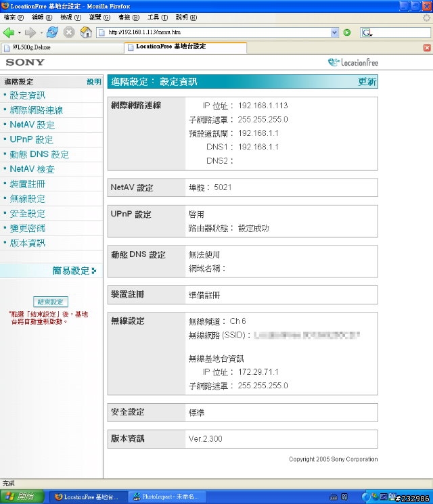The height and width of the screenshot is (504, 433).
Task: Open the back button history dropdown arrow
Action: tap(20, 32)
